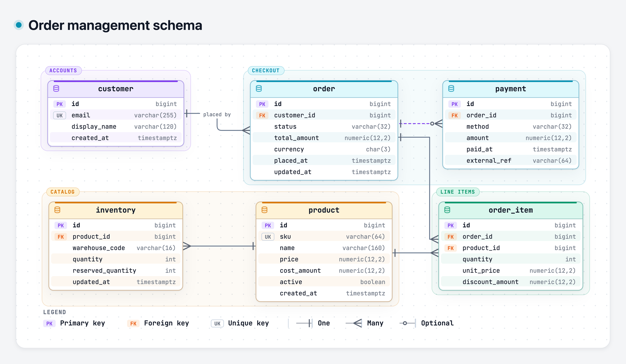Click the FK badge beside payment order_id

click(x=454, y=115)
